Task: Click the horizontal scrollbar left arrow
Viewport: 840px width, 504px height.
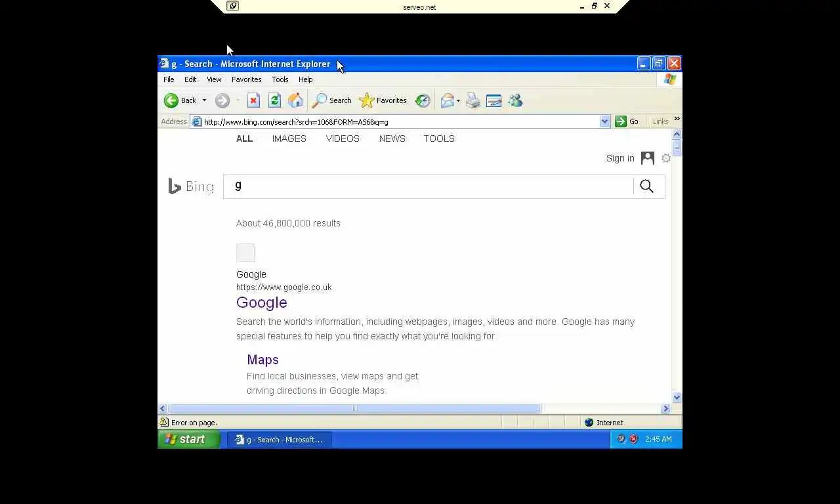Action: coord(163,408)
